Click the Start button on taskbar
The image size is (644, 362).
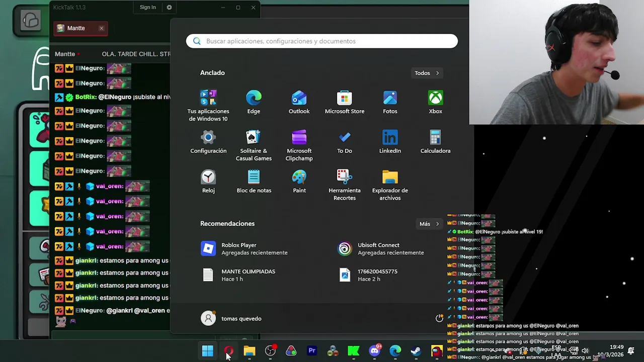(207, 351)
